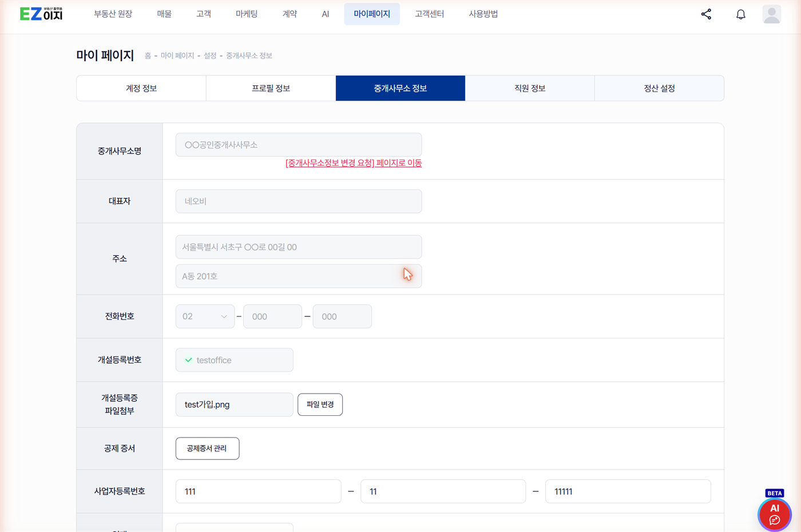Open the 고객센터 menu
Image resolution: width=801 pixels, height=532 pixels.
[429, 14]
